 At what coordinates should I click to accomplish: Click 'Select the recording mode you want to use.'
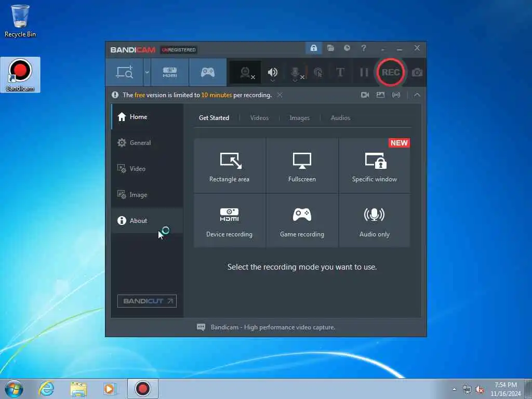302,267
